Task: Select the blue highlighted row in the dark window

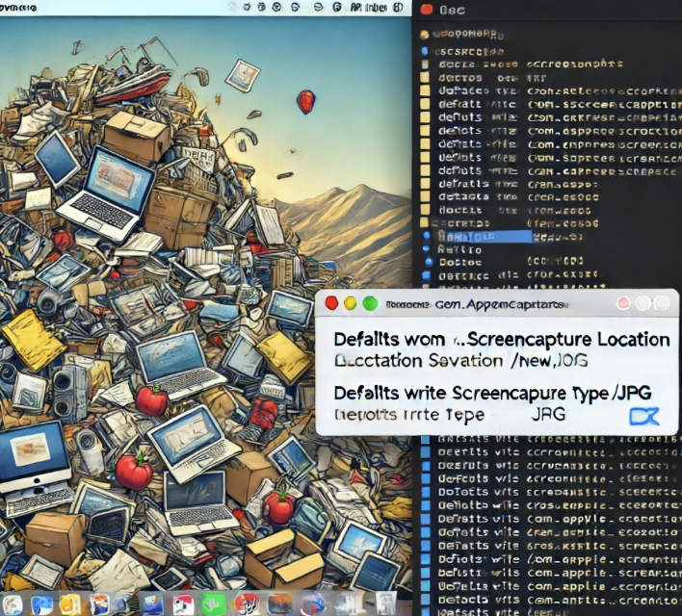Action: [484, 237]
